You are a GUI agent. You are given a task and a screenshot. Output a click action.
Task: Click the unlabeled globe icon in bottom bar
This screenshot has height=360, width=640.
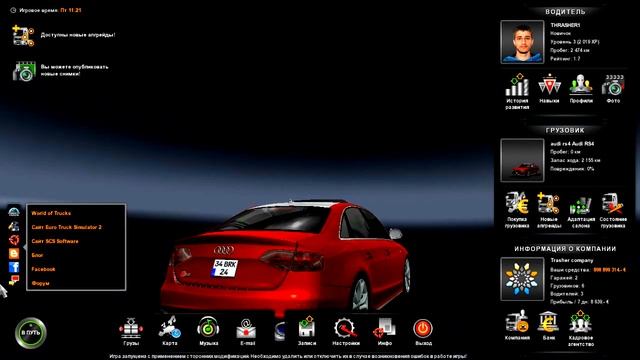280,331
